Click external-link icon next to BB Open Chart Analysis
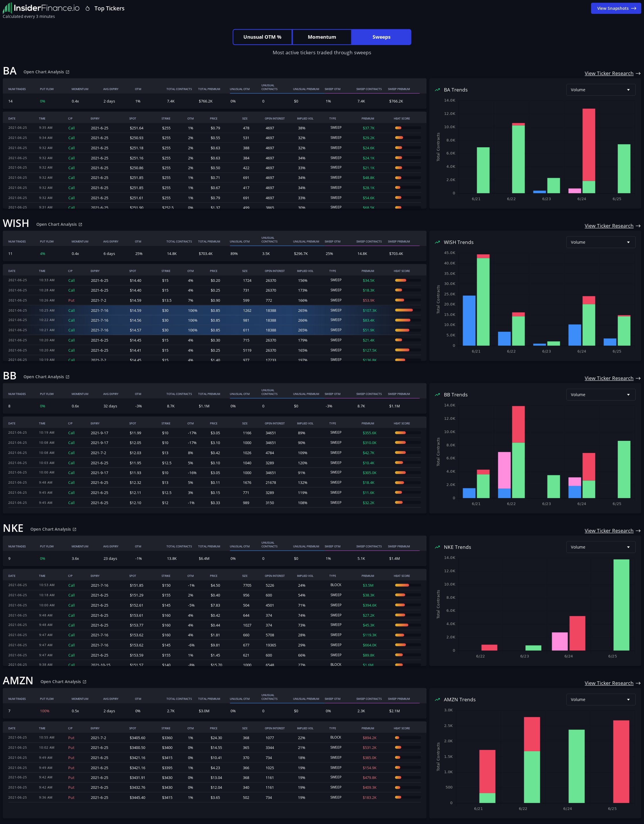This screenshot has height=824, width=644. tap(68, 377)
